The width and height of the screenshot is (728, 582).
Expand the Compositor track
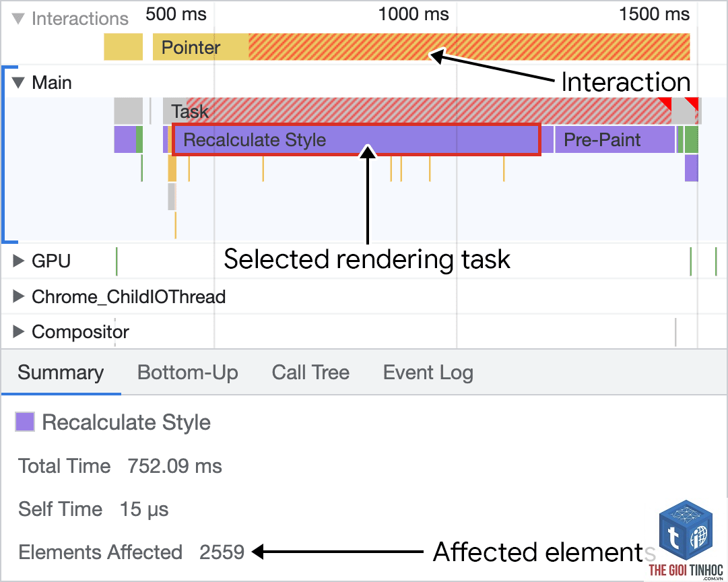coord(18,331)
